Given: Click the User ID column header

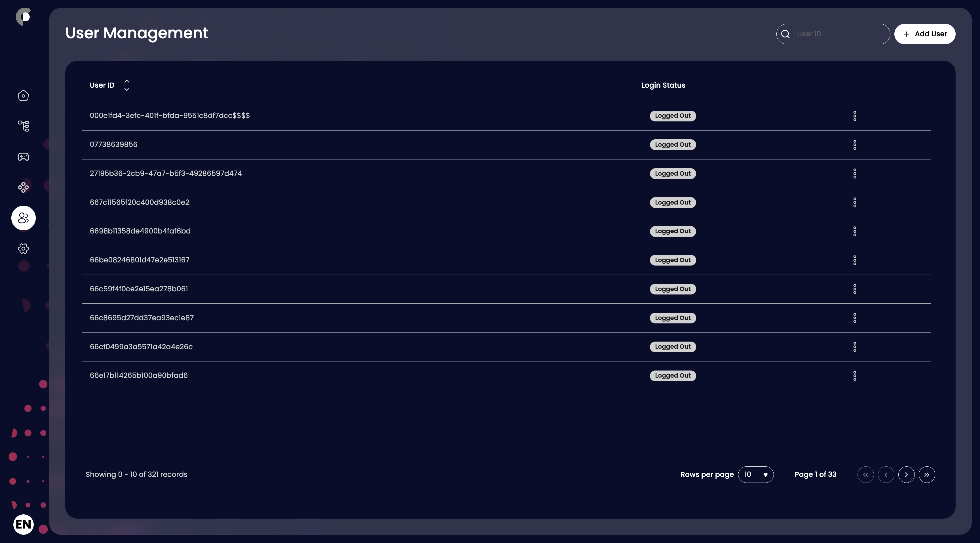Looking at the screenshot, I should 102,85.
